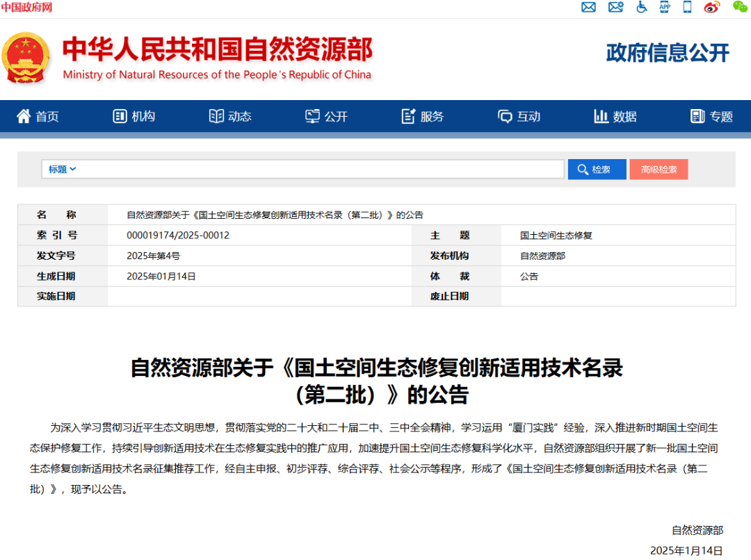Screen dimensions: 751x560
Task: Click the mobile phone version icon
Action: pos(687,8)
